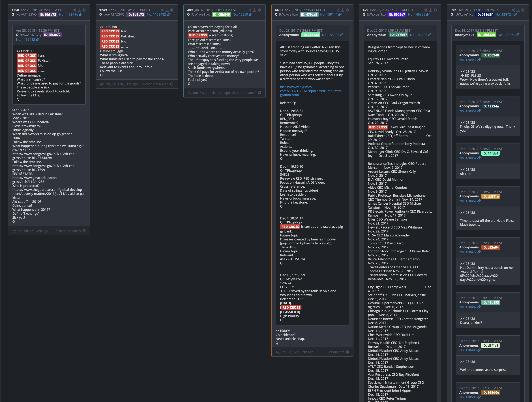Open post 429 via the circled arrow icon

[x=435, y=10]
